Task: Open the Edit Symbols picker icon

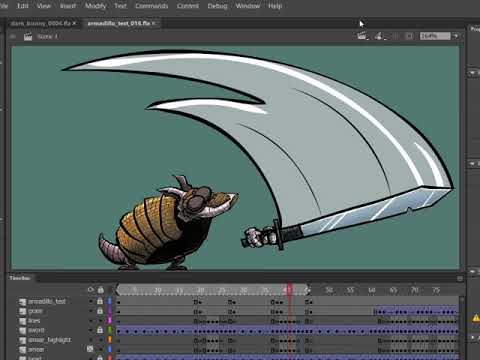Action: click(x=380, y=36)
